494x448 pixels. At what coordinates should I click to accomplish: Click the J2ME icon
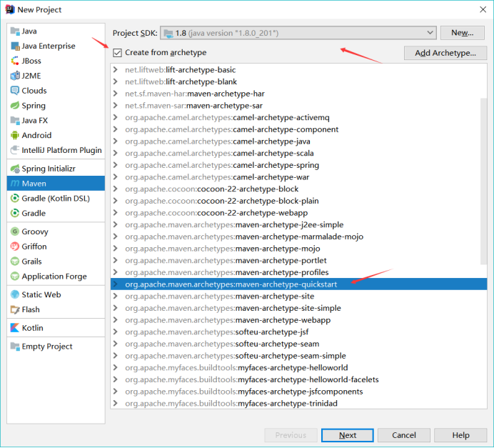15,76
